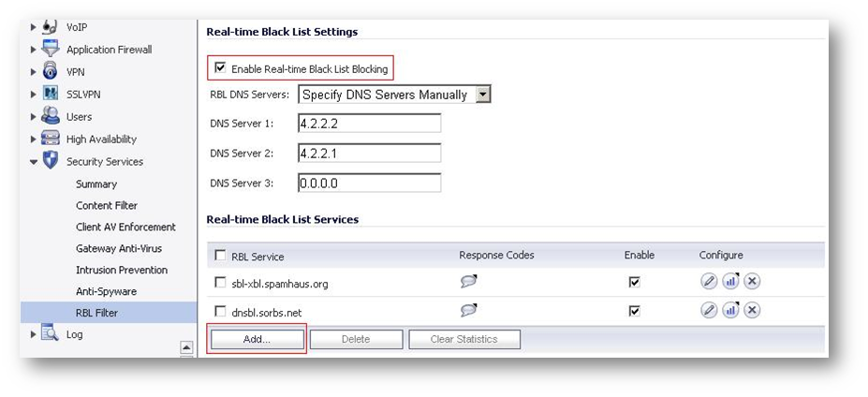Remove dnsbl.sorbs.net using its X icon

point(751,310)
